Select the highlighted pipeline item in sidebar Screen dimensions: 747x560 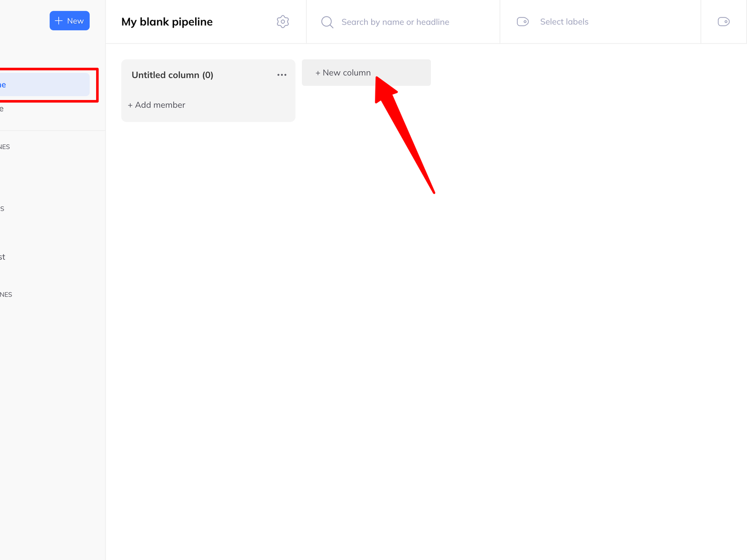[44, 85]
